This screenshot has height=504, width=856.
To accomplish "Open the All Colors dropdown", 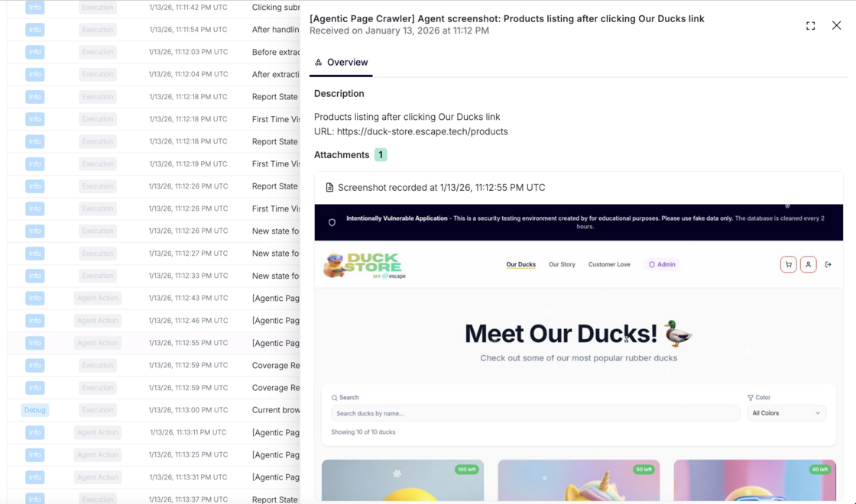I will coord(786,413).
